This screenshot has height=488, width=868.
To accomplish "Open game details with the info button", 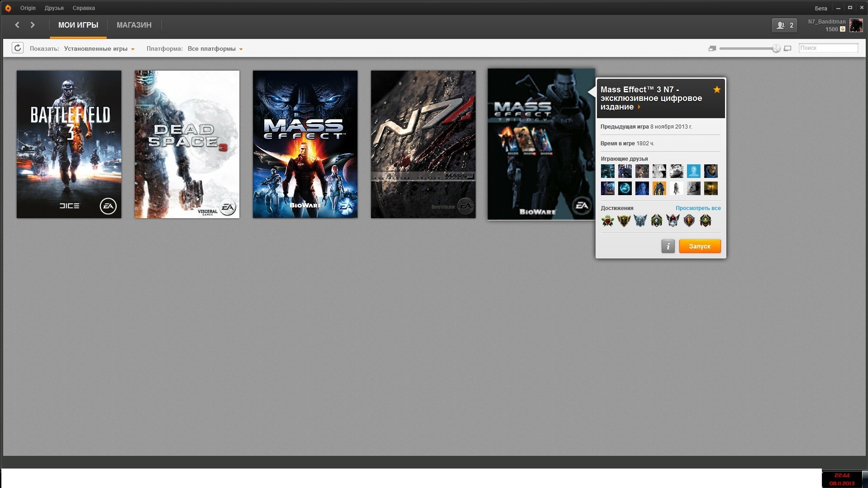I will tap(668, 246).
